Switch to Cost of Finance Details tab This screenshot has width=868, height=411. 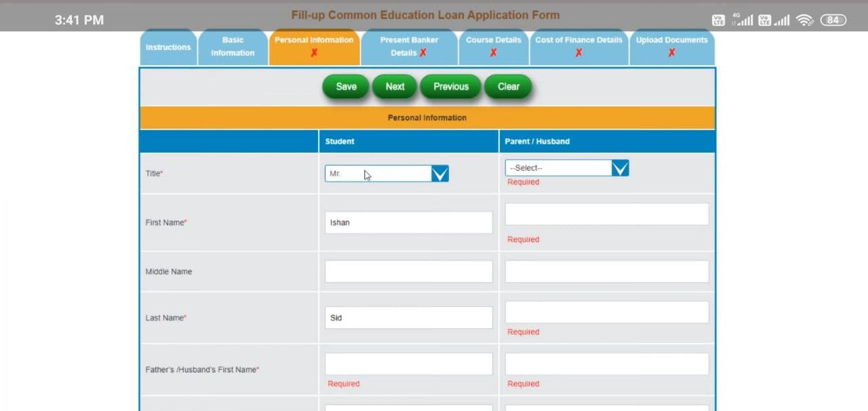click(578, 47)
